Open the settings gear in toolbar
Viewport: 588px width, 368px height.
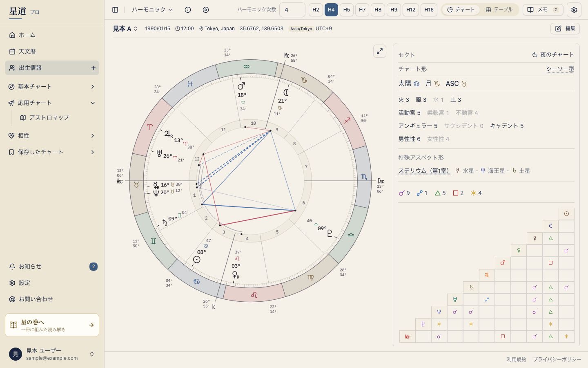click(x=574, y=10)
